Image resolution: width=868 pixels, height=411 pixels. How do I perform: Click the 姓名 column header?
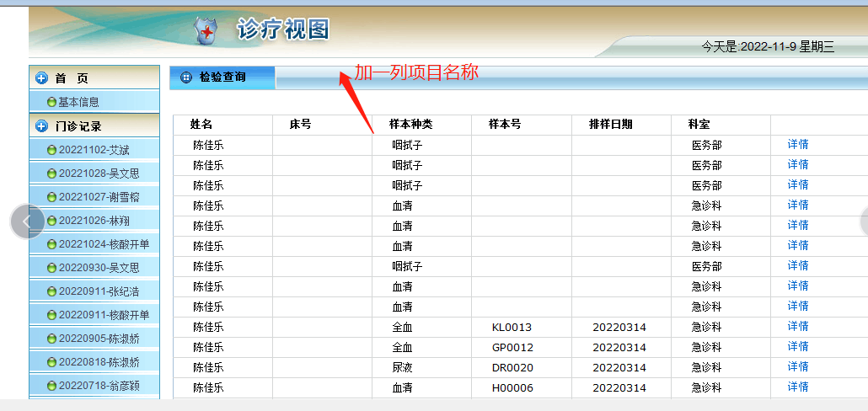pos(201,125)
